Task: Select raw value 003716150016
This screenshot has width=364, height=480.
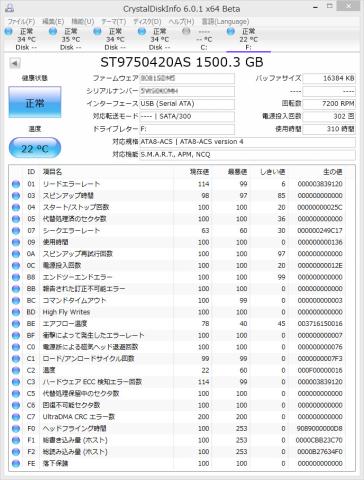Action: 320,324
